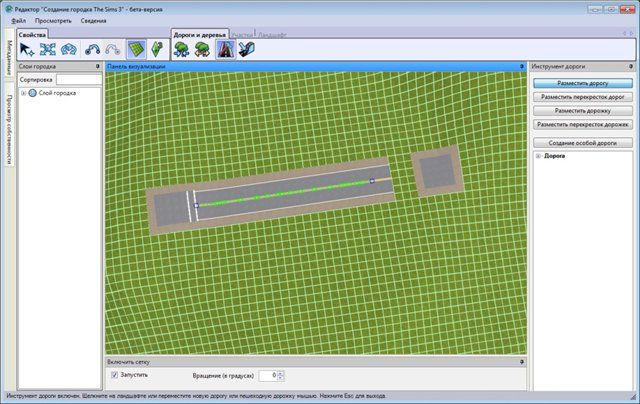Click the undo arrow icon
Image resolution: width=640 pixels, height=404 pixels.
93,49
